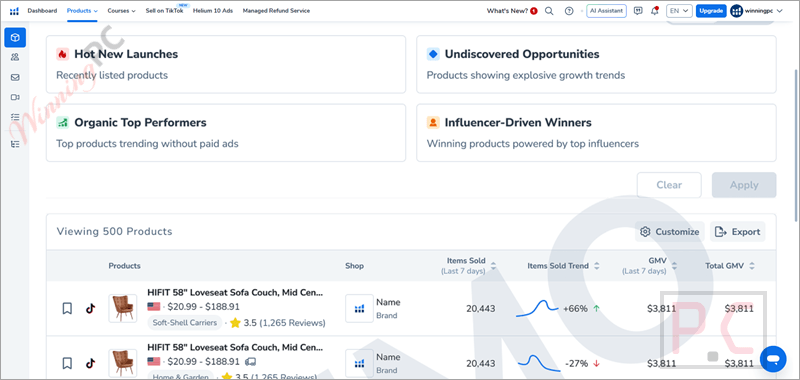
Task: Open the envelope sidebar icon
Action: [x=15, y=78]
